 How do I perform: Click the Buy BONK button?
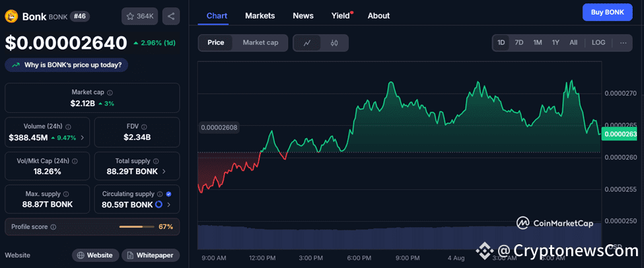(608, 13)
